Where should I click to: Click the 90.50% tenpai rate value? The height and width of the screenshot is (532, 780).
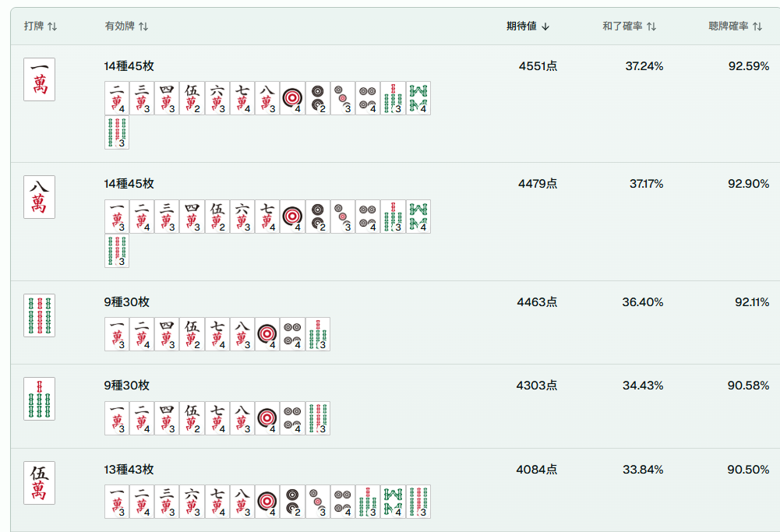click(748, 470)
